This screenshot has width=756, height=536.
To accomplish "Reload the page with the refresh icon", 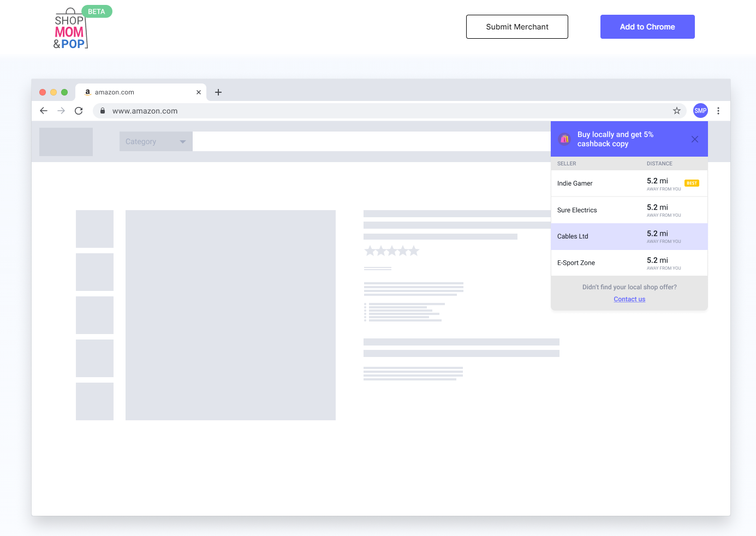I will coord(79,111).
